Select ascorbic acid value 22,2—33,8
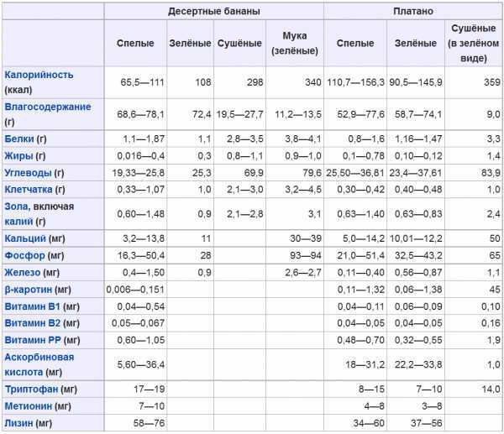Screen dimensions: 504x434 tap(418, 364)
